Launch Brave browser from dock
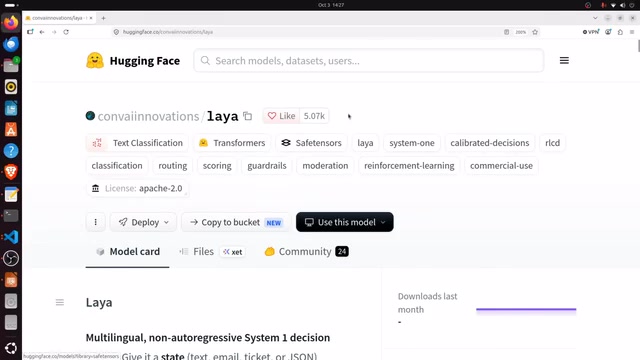The image size is (640, 360). [x=11, y=172]
